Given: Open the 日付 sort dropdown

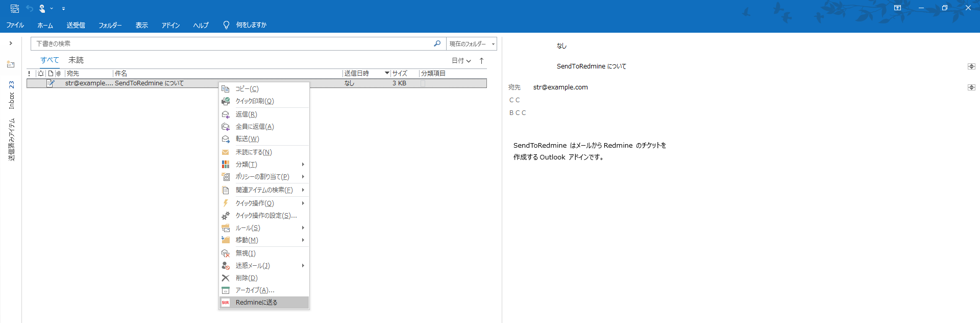Looking at the screenshot, I should click(x=461, y=61).
